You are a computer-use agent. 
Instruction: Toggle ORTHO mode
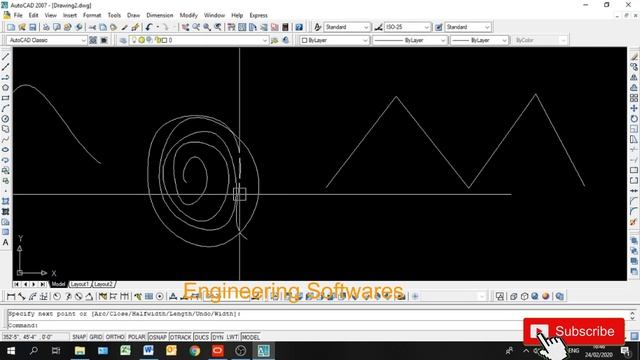click(115, 337)
